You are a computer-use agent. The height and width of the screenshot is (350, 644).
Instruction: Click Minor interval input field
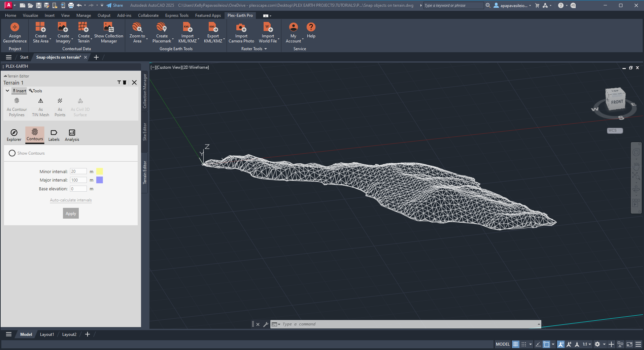click(78, 171)
